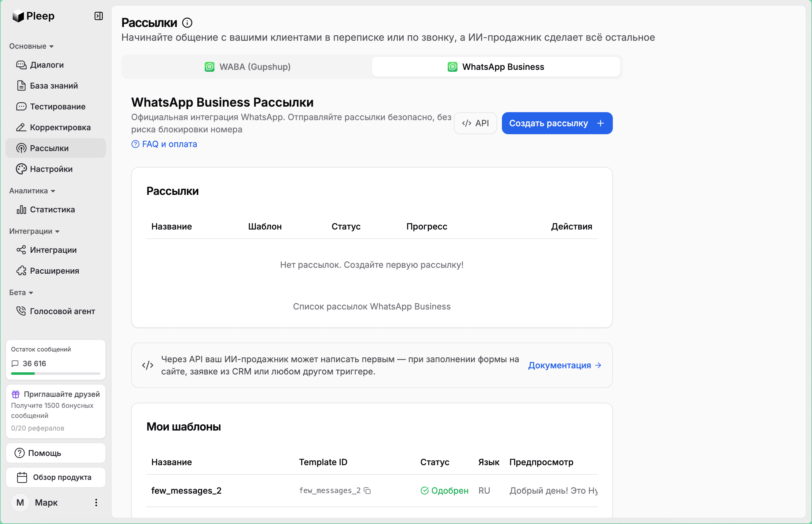The height and width of the screenshot is (524, 812).
Task: Select the WhatsApp Business tab
Action: [496, 67]
